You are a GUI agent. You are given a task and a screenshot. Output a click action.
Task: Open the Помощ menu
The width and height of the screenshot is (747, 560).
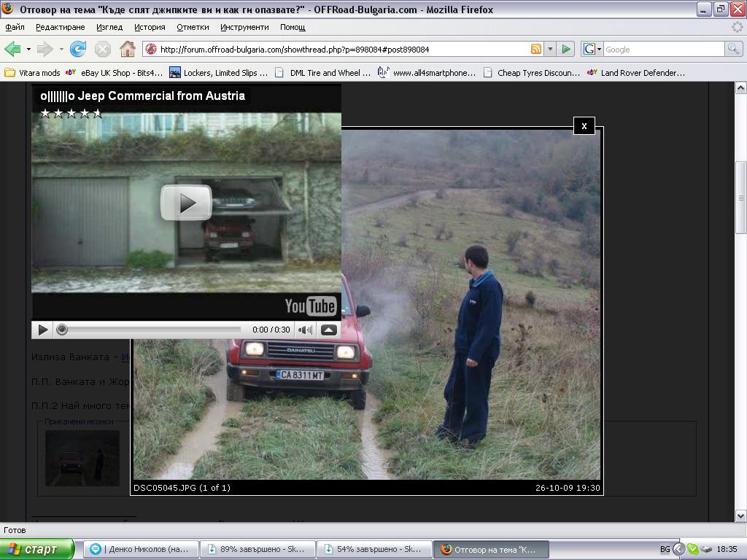[293, 27]
